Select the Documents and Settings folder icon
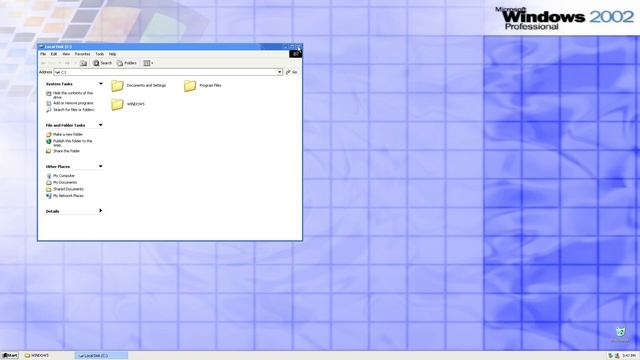640x360 pixels. click(117, 86)
